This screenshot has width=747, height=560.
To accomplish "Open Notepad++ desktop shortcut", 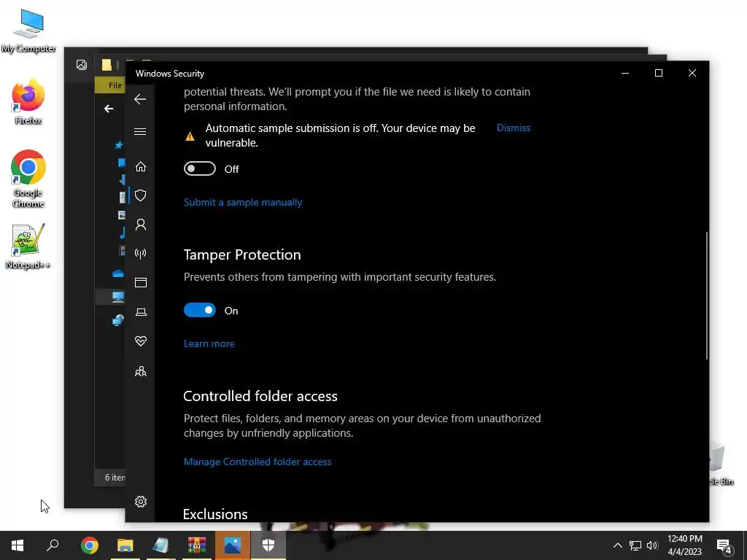I will click(x=28, y=246).
